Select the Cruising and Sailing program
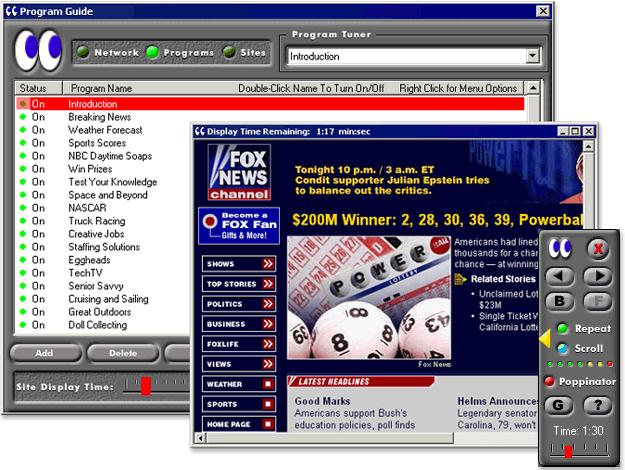Image resolution: width=625 pixels, height=470 pixels. (x=108, y=299)
